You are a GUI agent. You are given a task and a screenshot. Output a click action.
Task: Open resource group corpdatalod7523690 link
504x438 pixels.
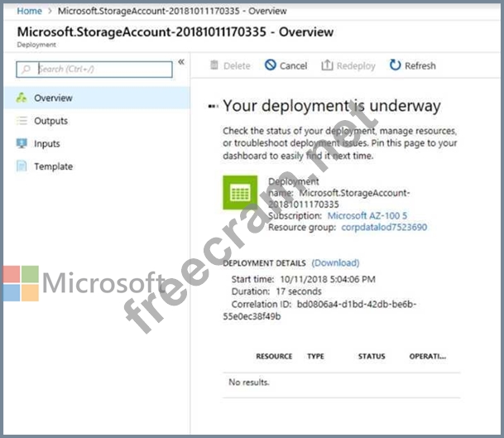tap(384, 228)
